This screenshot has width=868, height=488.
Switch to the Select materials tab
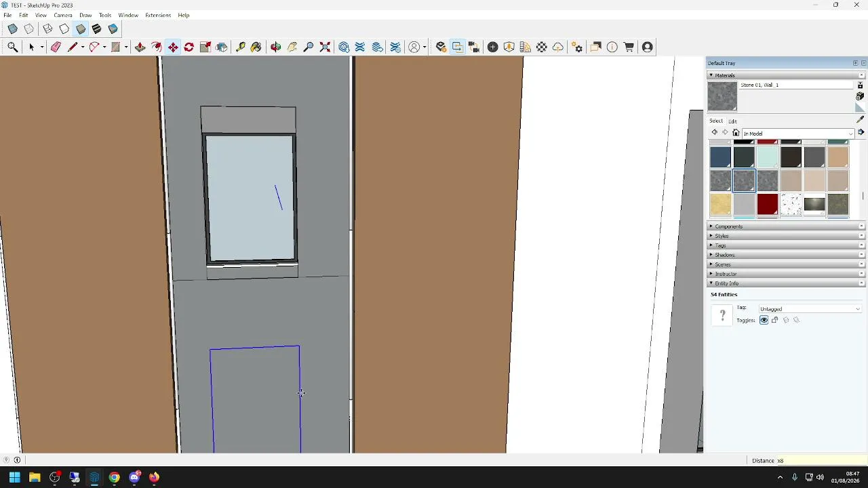point(716,121)
